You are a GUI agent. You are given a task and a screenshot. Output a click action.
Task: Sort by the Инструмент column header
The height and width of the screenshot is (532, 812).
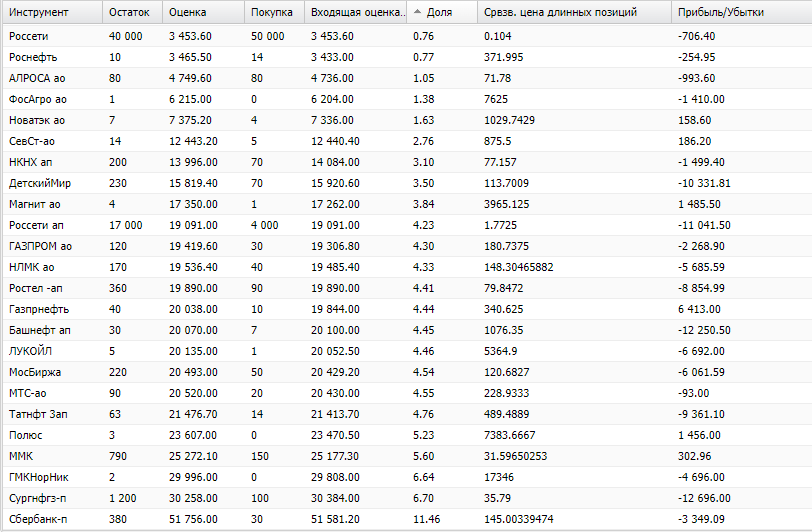52,12
